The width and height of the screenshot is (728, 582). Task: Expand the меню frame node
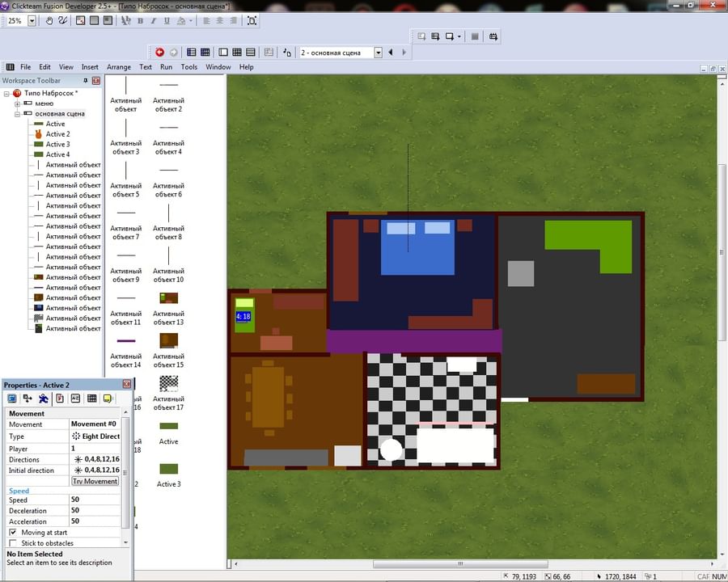(x=17, y=103)
